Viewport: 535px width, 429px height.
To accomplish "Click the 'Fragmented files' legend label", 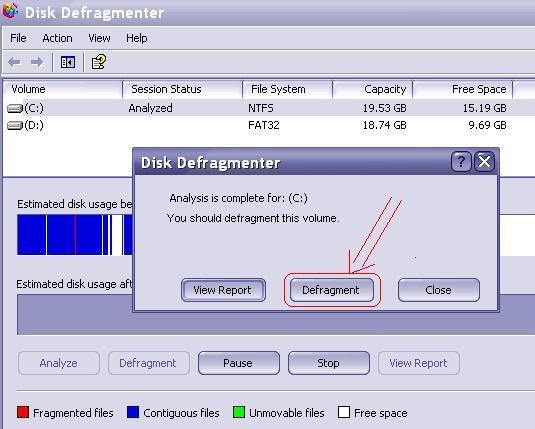I will click(73, 413).
